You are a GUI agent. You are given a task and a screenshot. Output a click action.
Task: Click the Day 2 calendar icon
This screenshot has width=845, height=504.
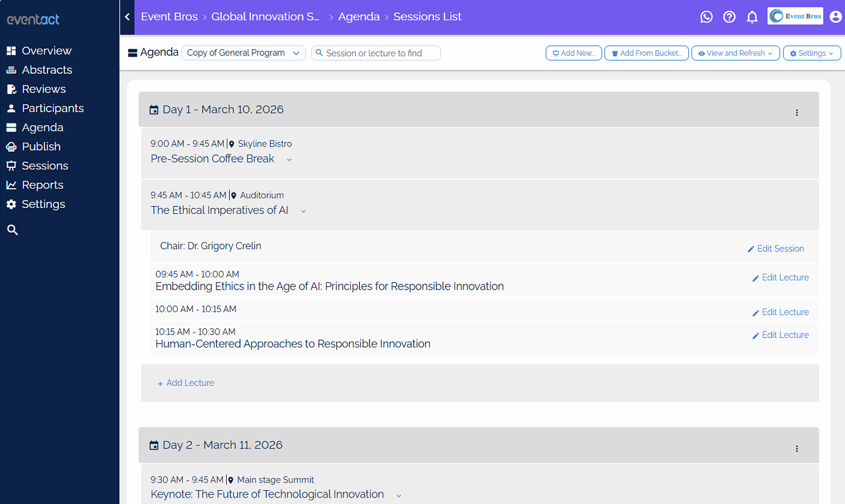pos(154,445)
